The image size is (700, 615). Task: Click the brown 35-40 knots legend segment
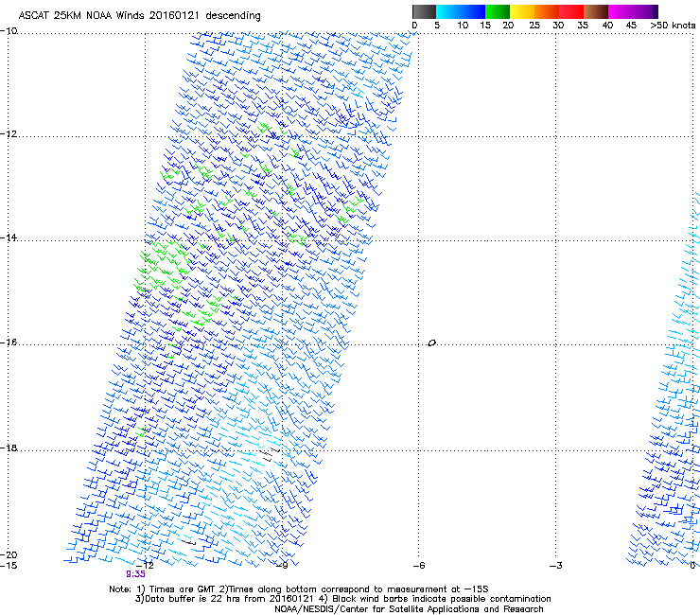[596, 11]
